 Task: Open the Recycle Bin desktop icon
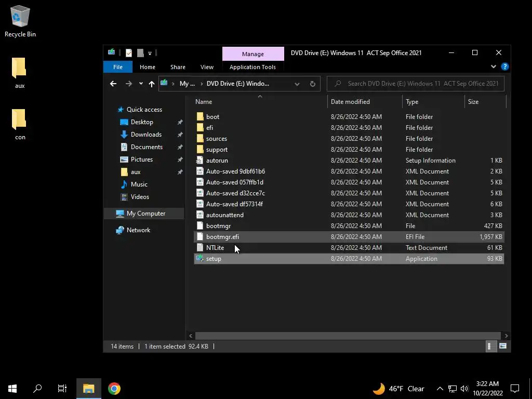click(20, 21)
